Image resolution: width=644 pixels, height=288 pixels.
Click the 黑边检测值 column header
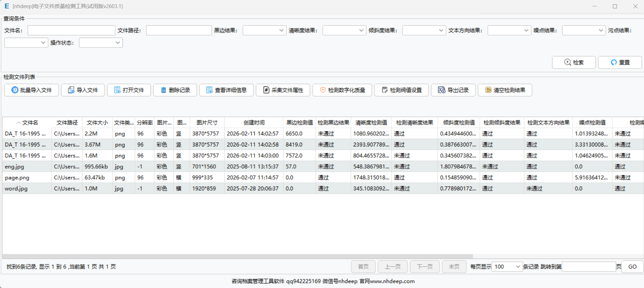point(300,123)
